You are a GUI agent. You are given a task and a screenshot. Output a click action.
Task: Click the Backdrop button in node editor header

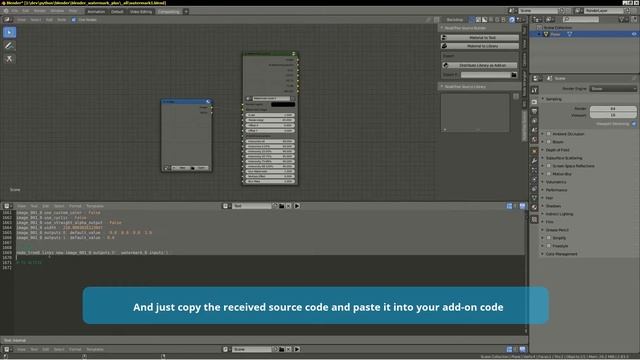point(455,20)
